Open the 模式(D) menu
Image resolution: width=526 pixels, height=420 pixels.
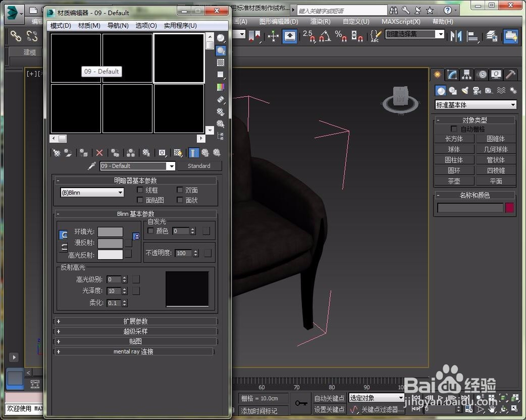click(60, 25)
